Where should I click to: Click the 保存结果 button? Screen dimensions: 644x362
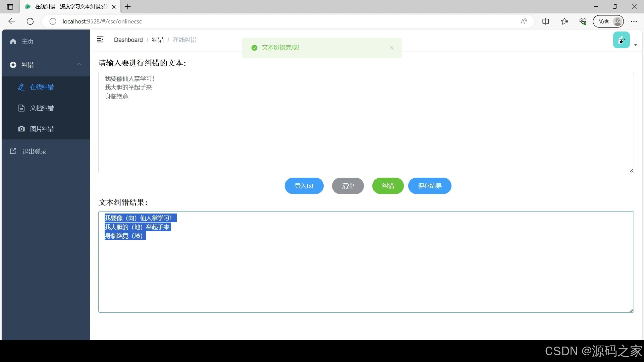429,186
